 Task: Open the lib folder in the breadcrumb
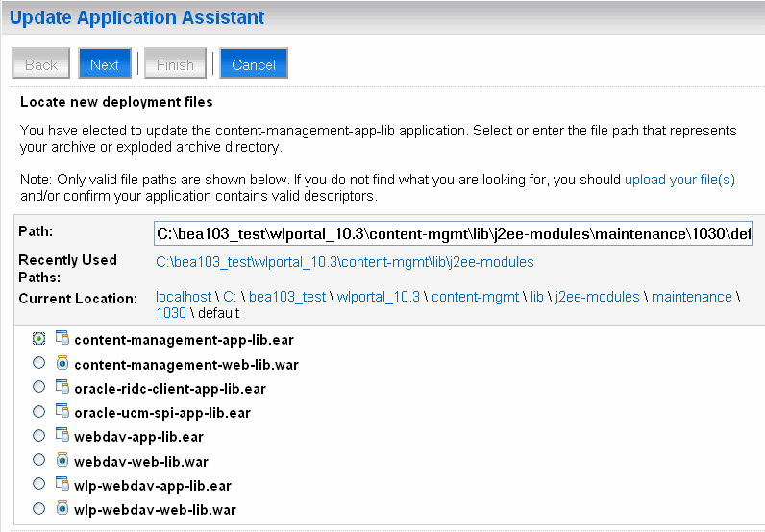click(536, 297)
